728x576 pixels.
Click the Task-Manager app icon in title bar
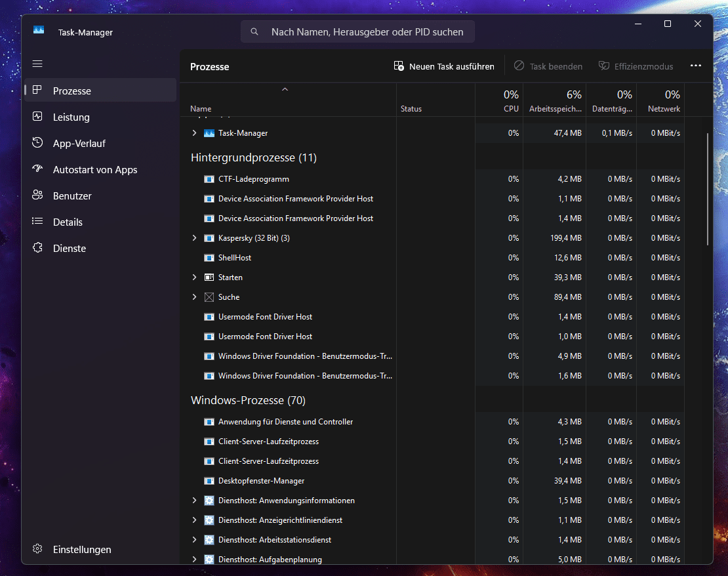click(39, 30)
